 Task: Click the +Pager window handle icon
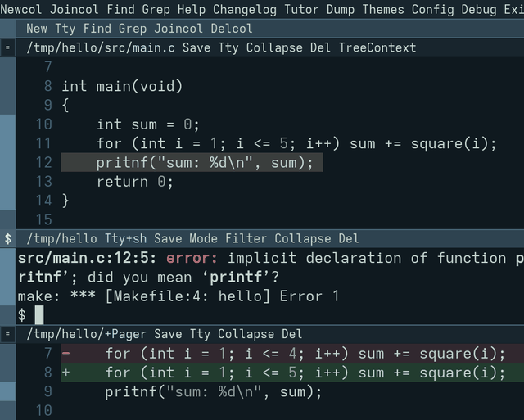7,334
